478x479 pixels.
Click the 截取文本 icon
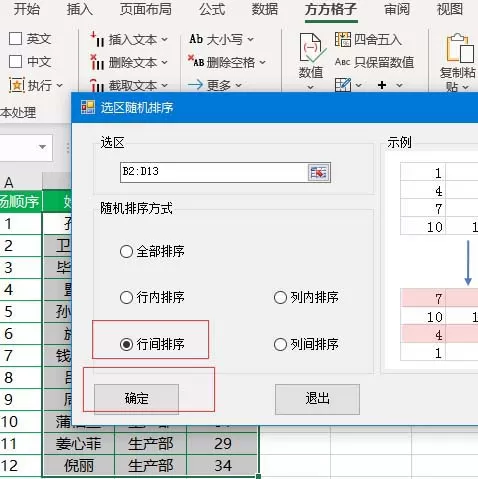(x=97, y=85)
